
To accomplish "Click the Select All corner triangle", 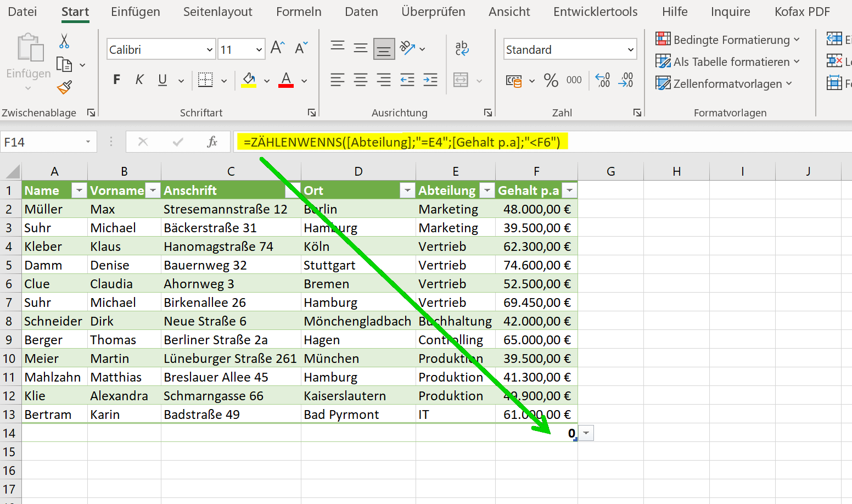I will (x=12, y=172).
